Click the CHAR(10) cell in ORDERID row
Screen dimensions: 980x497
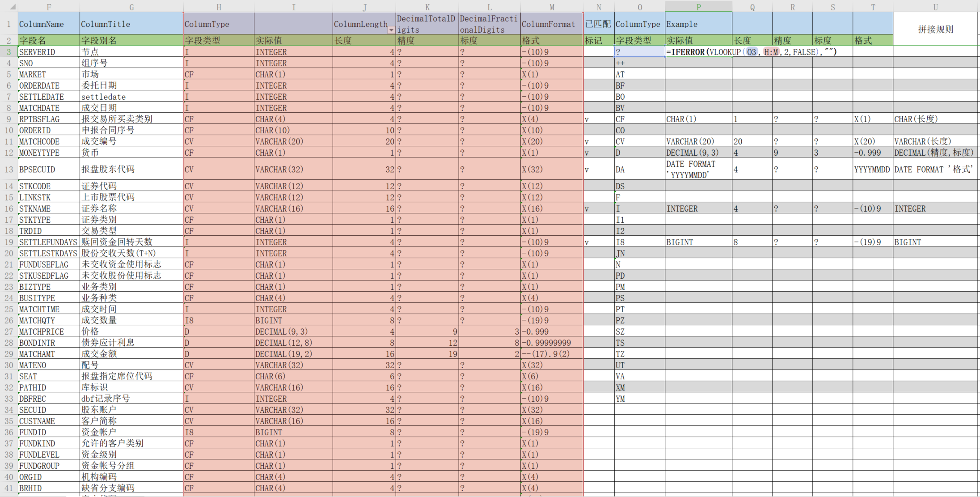coord(293,130)
